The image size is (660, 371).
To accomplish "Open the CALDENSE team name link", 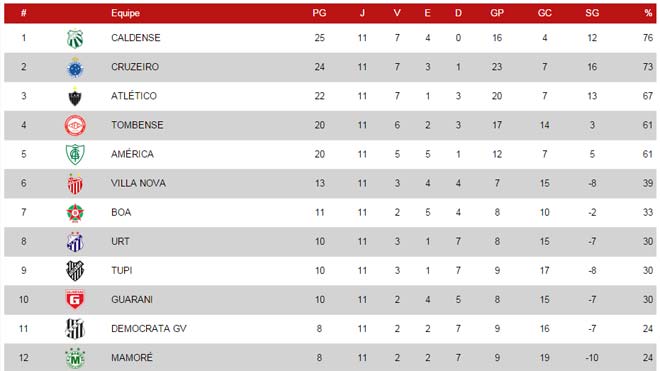I will tap(136, 38).
